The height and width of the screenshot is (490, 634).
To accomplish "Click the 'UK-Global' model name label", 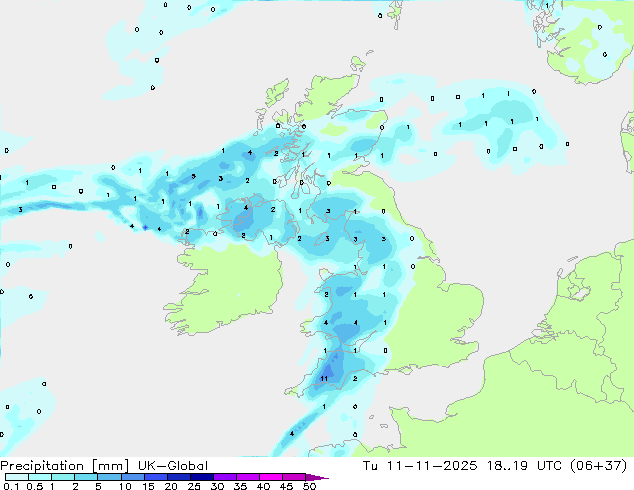I will click(x=173, y=466).
